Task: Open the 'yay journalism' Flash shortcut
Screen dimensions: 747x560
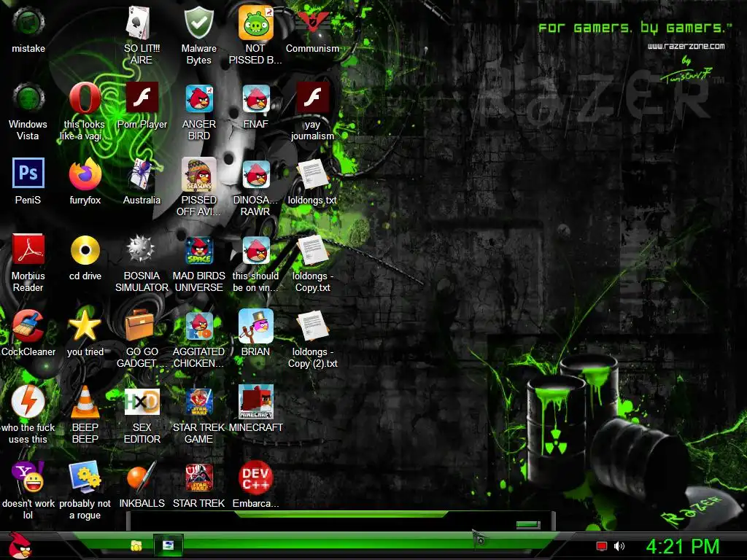Action: [x=312, y=112]
